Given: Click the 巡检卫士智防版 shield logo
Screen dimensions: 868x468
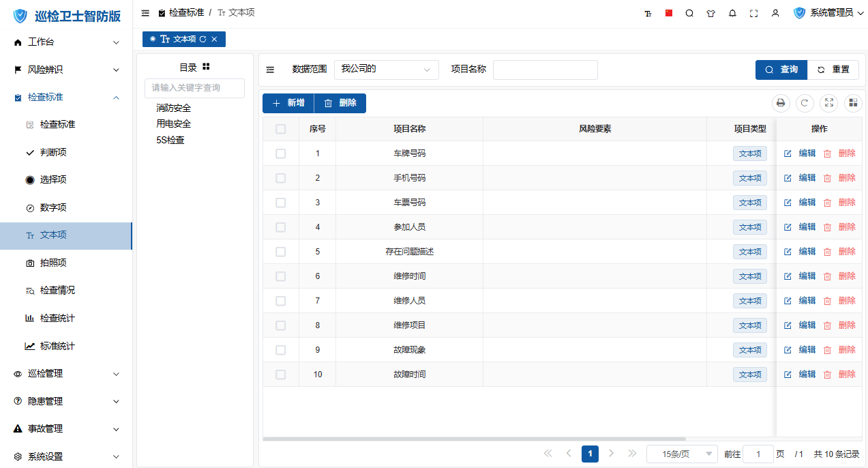Looking at the screenshot, I should tap(20, 16).
